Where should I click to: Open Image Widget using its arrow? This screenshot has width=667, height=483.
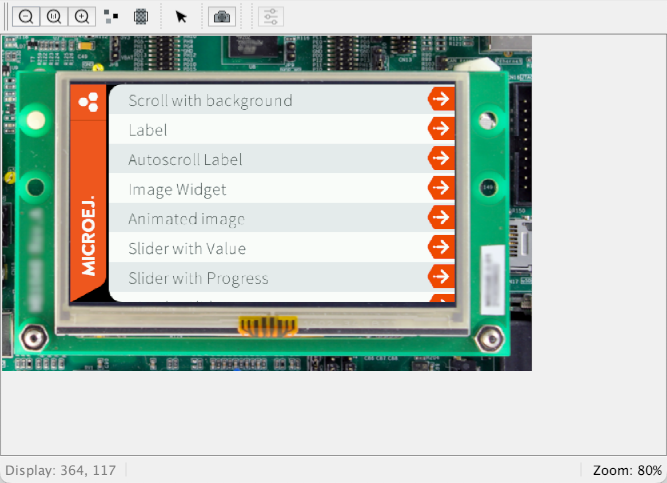click(441, 188)
